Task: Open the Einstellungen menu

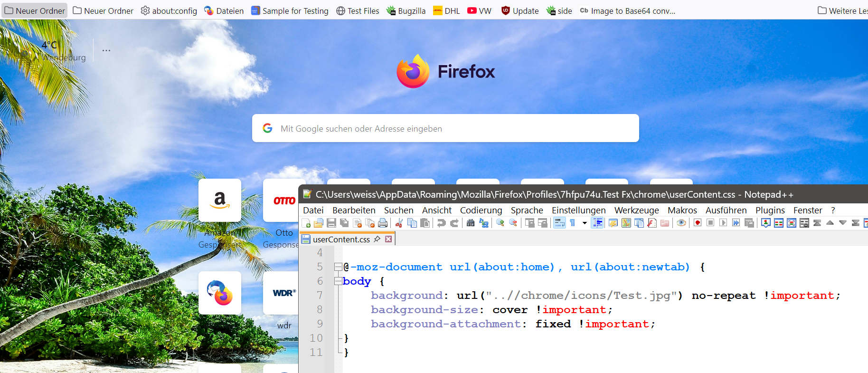Action: click(x=579, y=210)
